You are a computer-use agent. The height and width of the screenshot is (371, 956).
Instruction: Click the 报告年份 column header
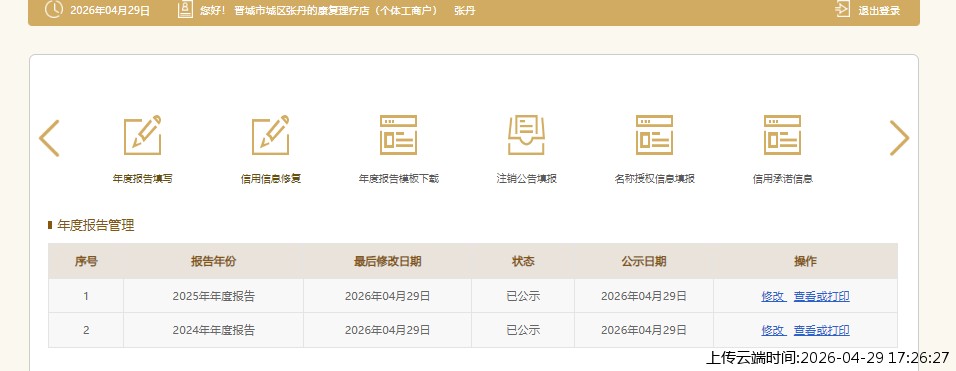pos(213,261)
